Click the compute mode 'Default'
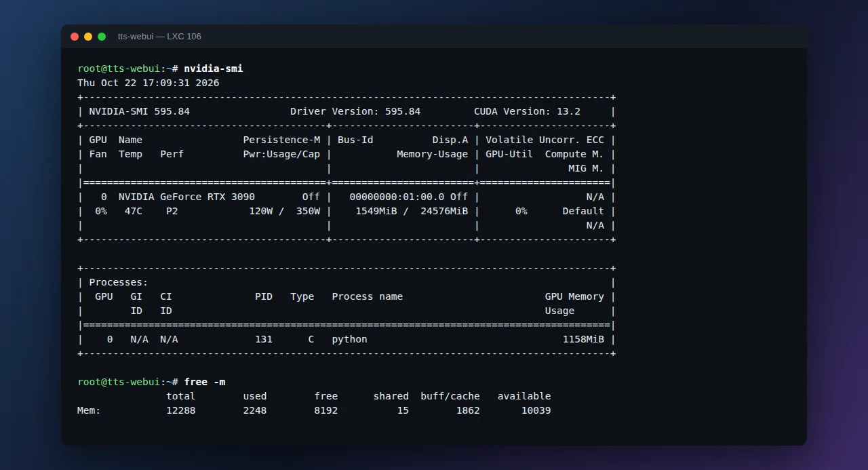Screen dimensions: 868x470 (x=583, y=211)
